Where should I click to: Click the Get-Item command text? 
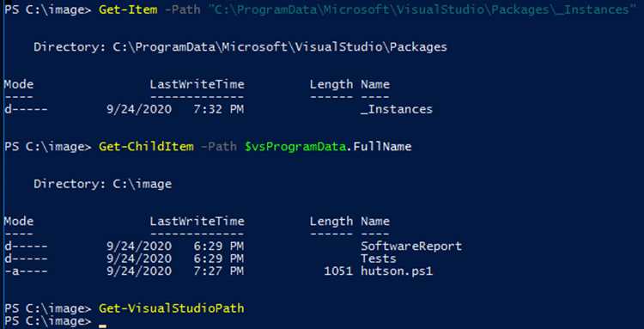click(x=128, y=9)
